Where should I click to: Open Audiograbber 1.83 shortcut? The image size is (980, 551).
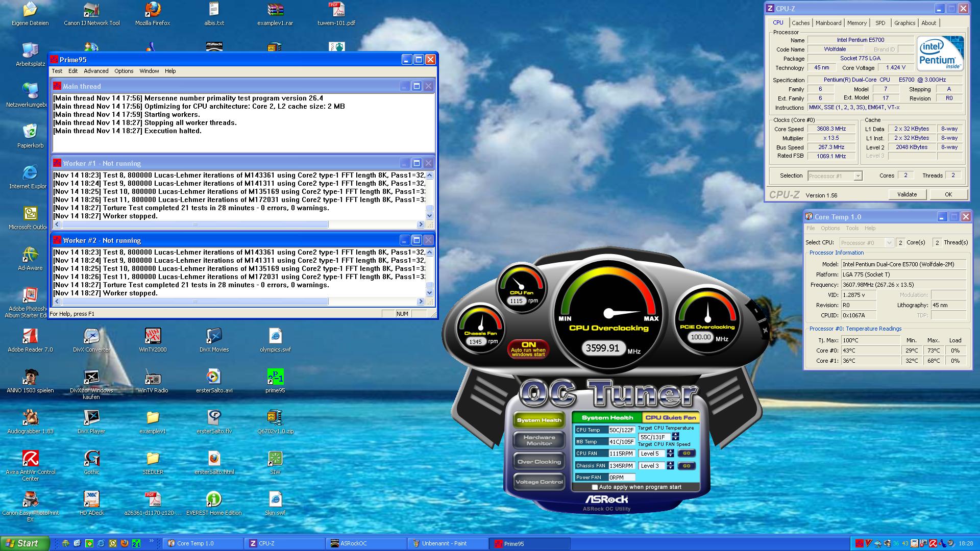tap(30, 421)
